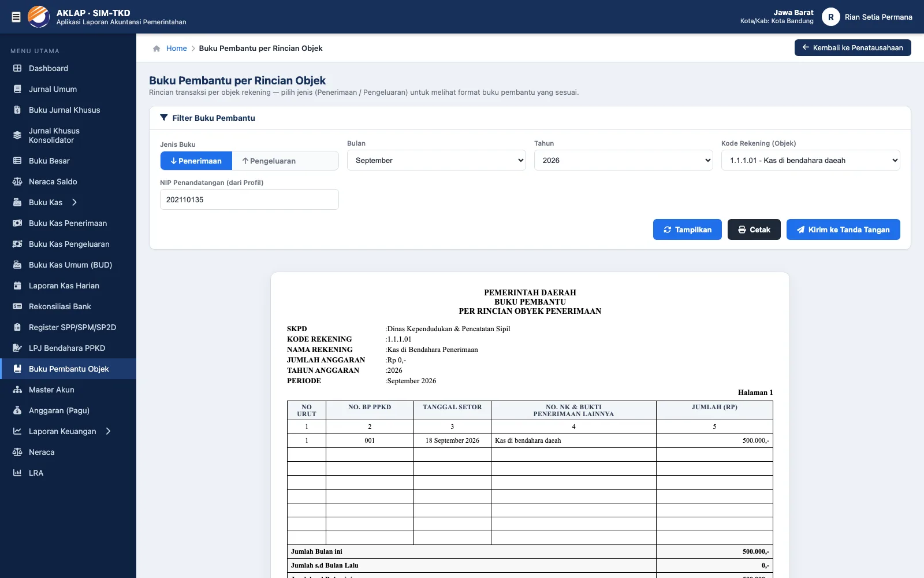This screenshot has width=924, height=578.
Task: Click the LPJ Bendahara PPKD signature icon
Action: pos(17,348)
